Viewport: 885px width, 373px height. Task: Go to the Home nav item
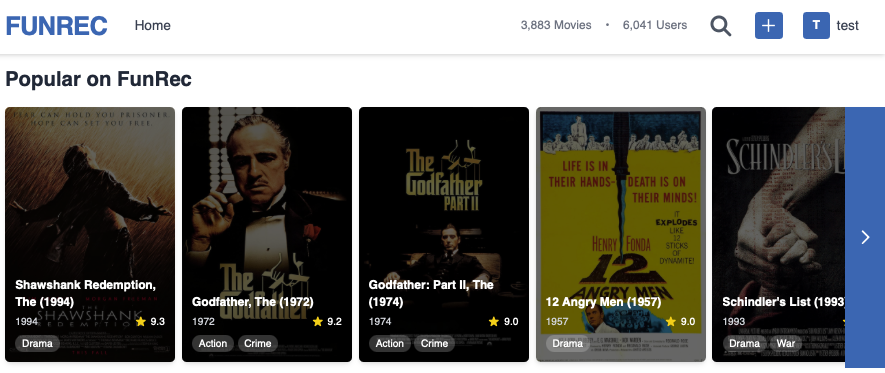click(152, 25)
